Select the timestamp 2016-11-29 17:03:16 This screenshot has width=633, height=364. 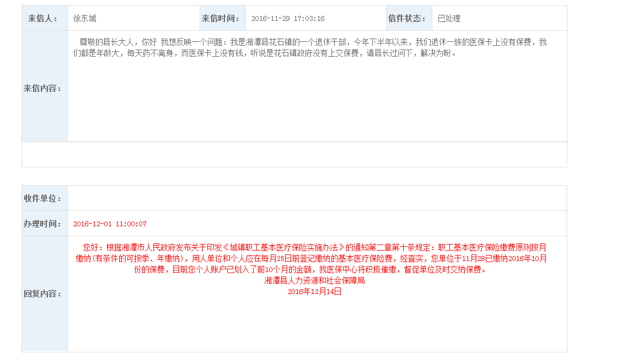click(x=288, y=19)
